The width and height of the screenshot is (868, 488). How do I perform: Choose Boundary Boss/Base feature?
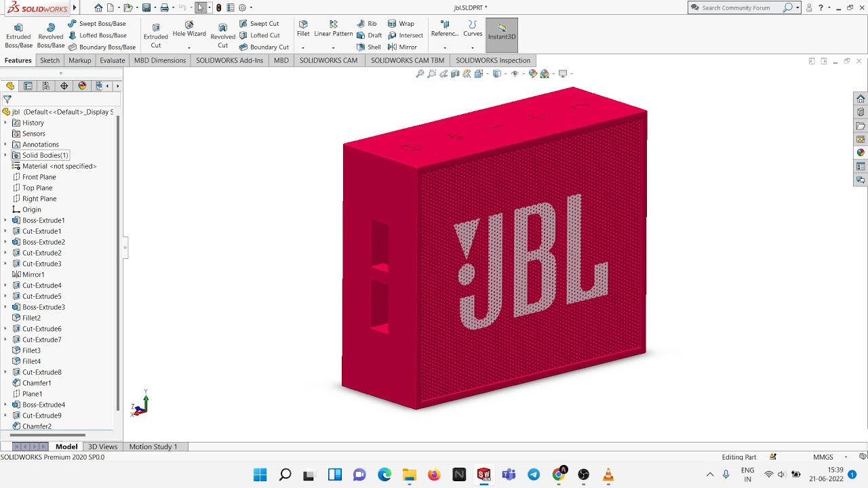102,47
